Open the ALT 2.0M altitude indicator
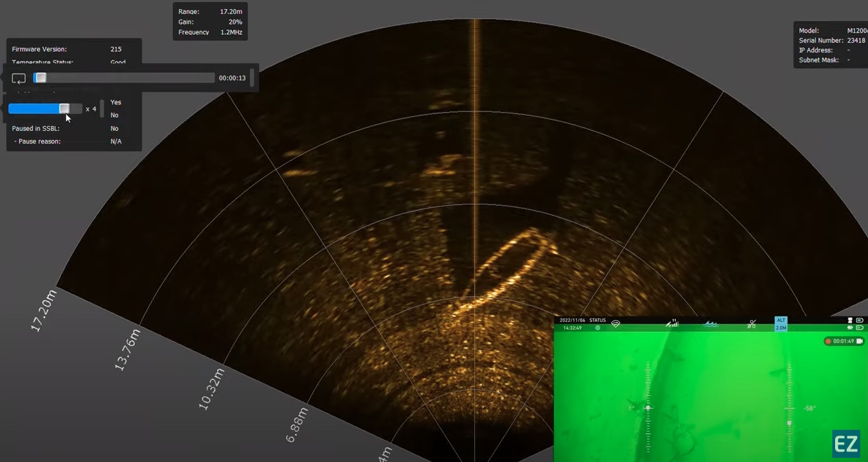The width and height of the screenshot is (868, 462). (781, 324)
